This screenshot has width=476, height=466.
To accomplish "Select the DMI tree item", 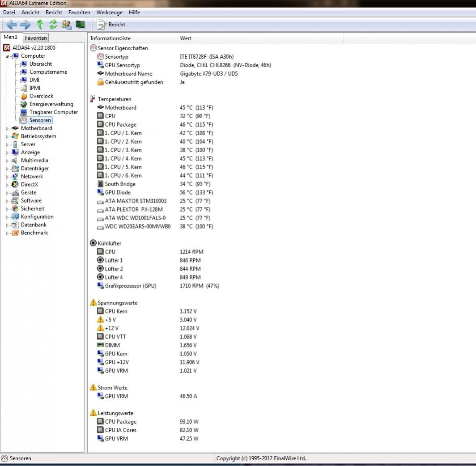I will point(34,80).
